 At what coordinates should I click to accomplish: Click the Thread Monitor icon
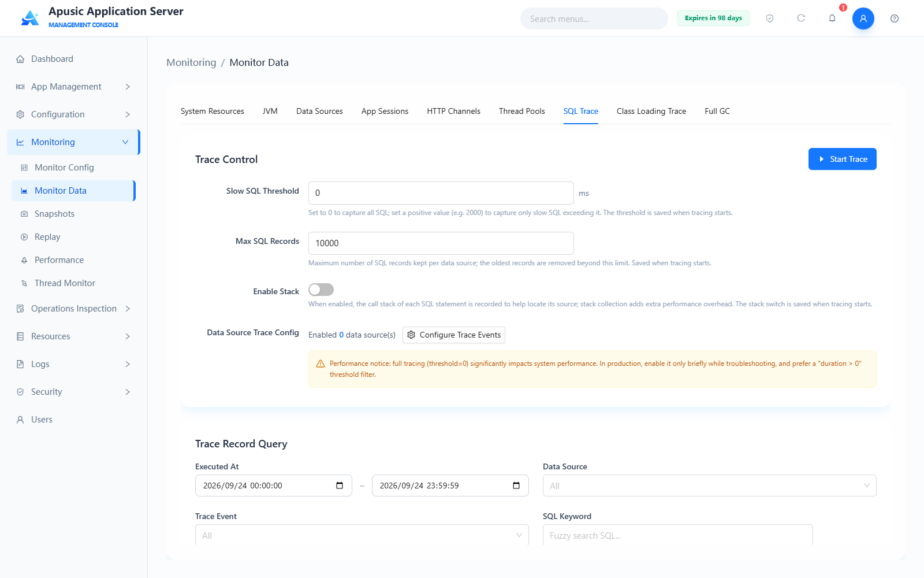(24, 283)
